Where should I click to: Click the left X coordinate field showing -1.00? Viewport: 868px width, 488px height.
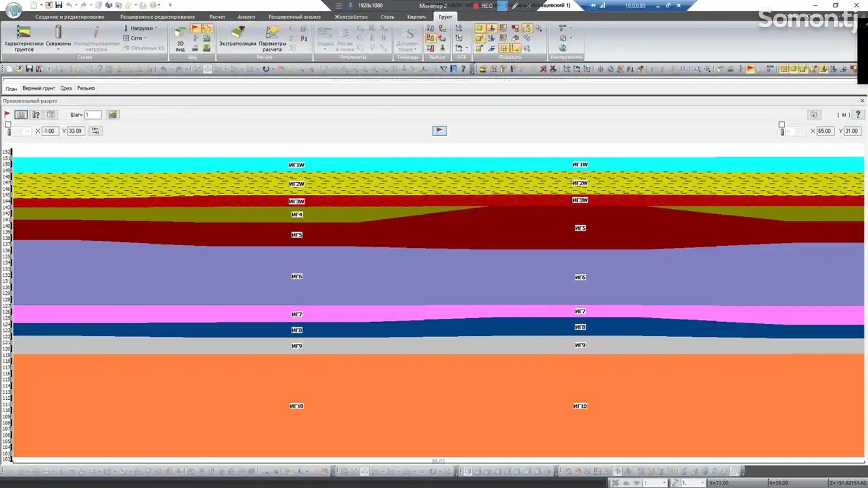[x=50, y=131]
